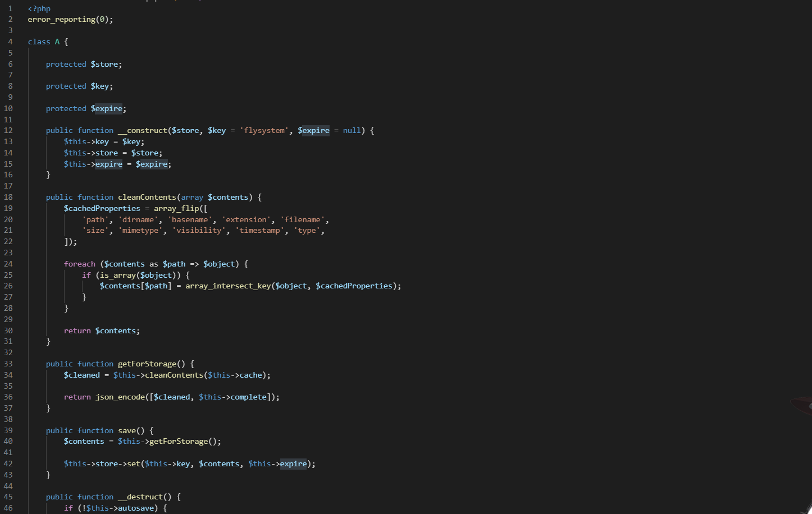
Task: Click 'getForStorage' in its function definition
Action: click(147, 364)
